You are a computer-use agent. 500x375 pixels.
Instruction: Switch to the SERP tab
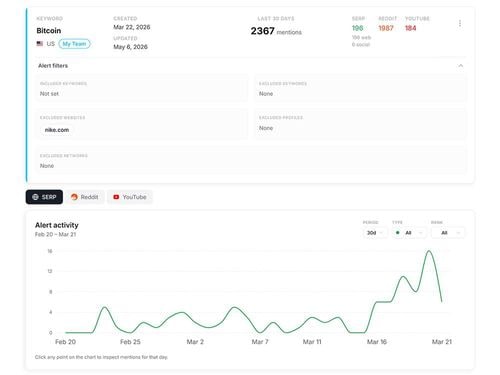44,197
